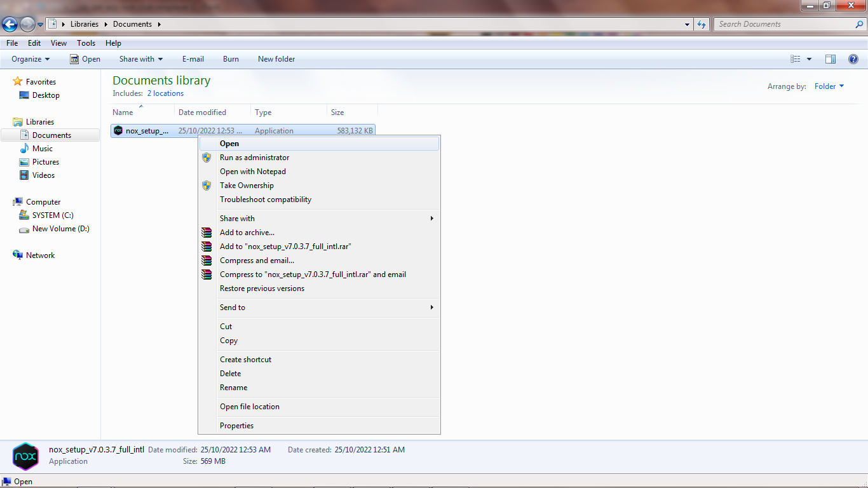868x488 pixels.
Task: Open the Arrange by Folder dropdown
Action: pos(829,86)
